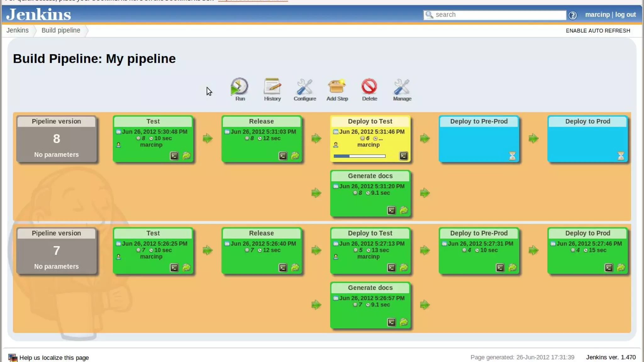Open console icon on Deploy to Test build 5
The image size is (644, 362).
(x=391, y=268)
